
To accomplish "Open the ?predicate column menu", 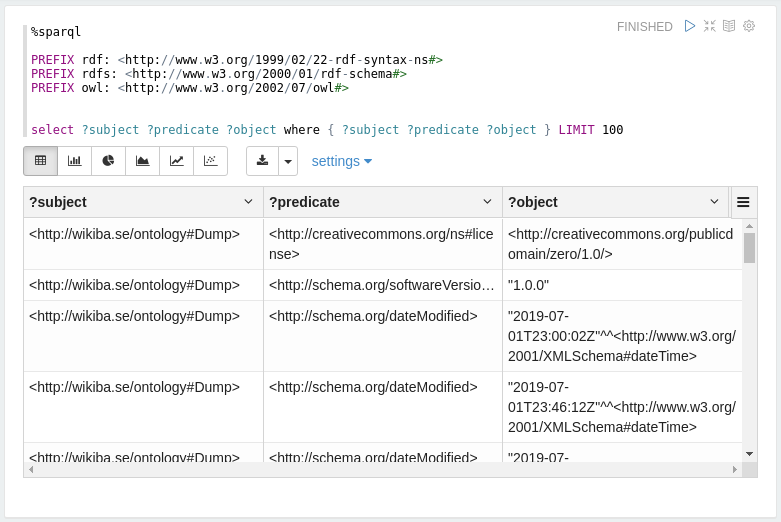I will pyautogui.click(x=487, y=202).
